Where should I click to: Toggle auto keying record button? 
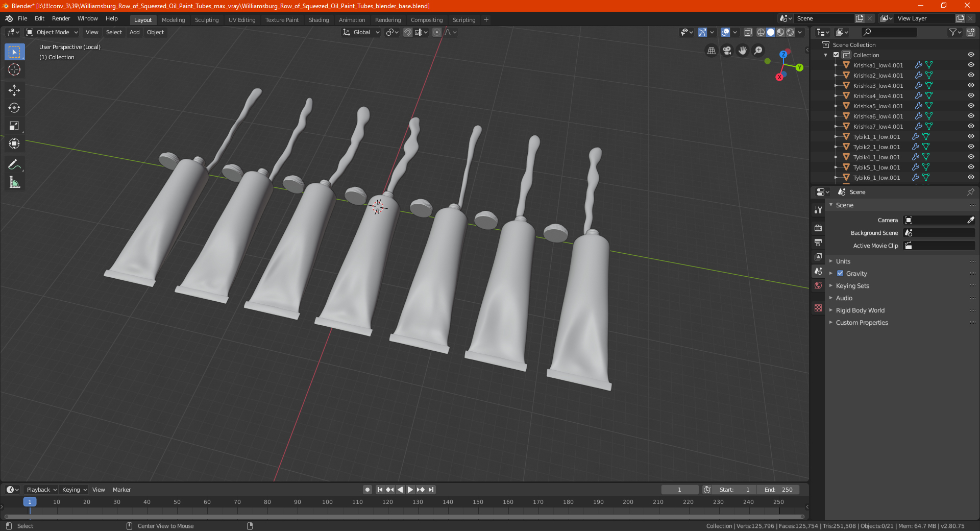click(x=367, y=490)
